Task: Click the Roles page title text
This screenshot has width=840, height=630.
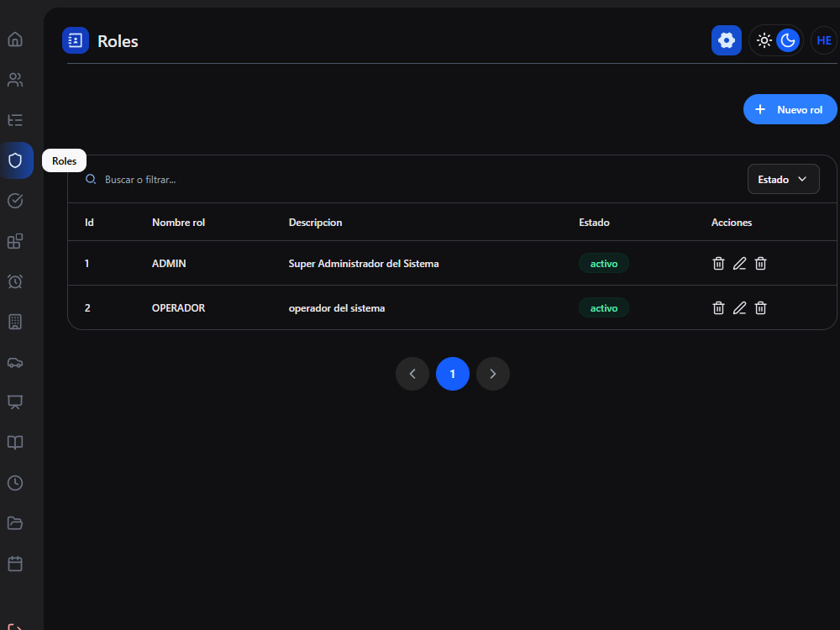Action: click(x=118, y=41)
